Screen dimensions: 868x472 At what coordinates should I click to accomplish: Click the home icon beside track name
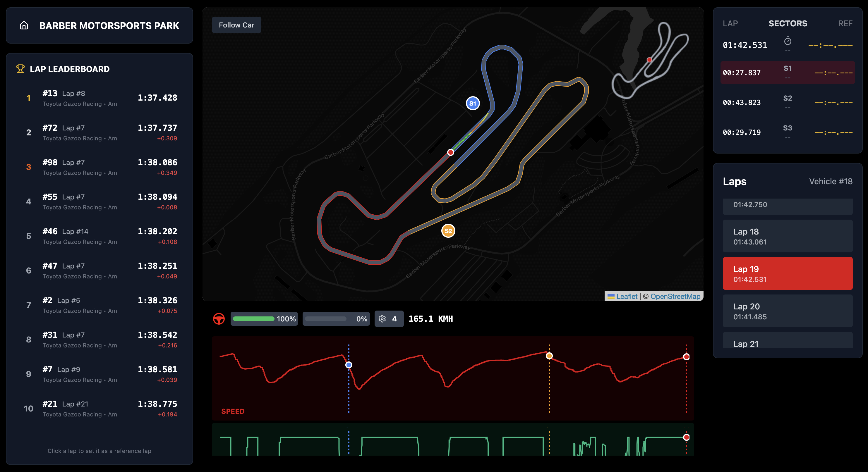tap(24, 25)
